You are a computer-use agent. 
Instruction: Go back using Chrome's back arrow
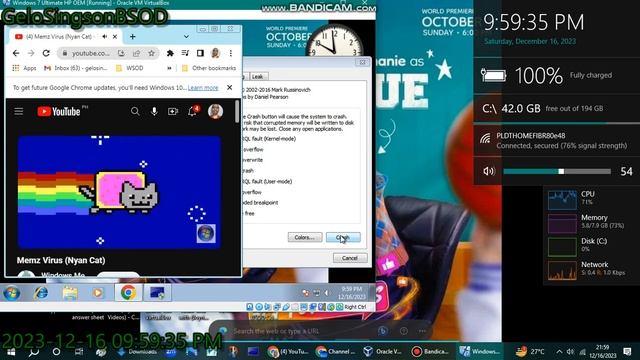point(16,53)
